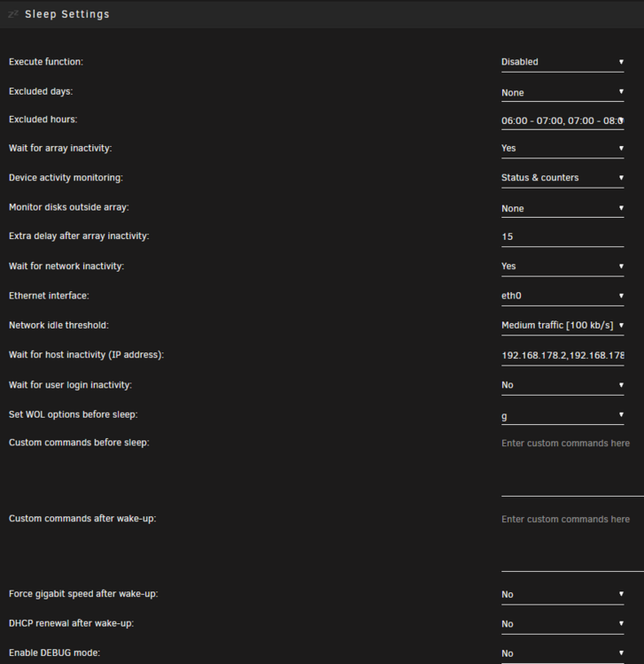Image resolution: width=644 pixels, height=664 pixels.
Task: Open the Execute function dropdown
Action: tap(563, 62)
